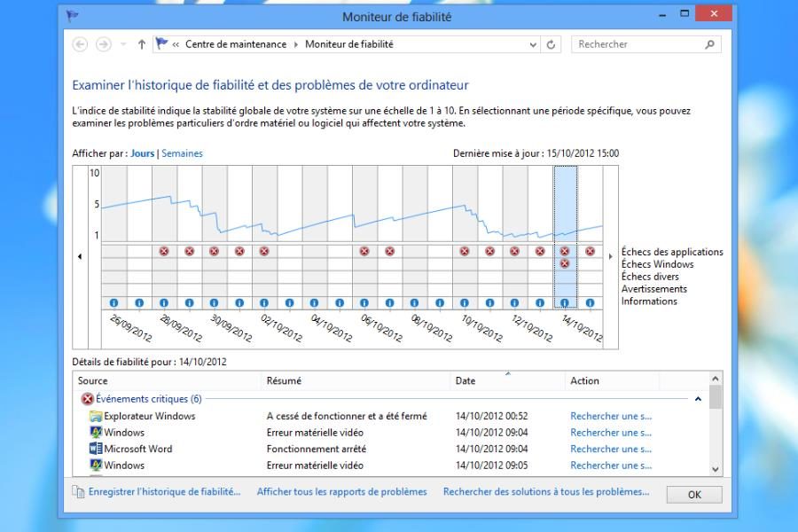Click the Up arrow navigation icon
Viewport: 798px width, 532px height.
click(x=142, y=44)
